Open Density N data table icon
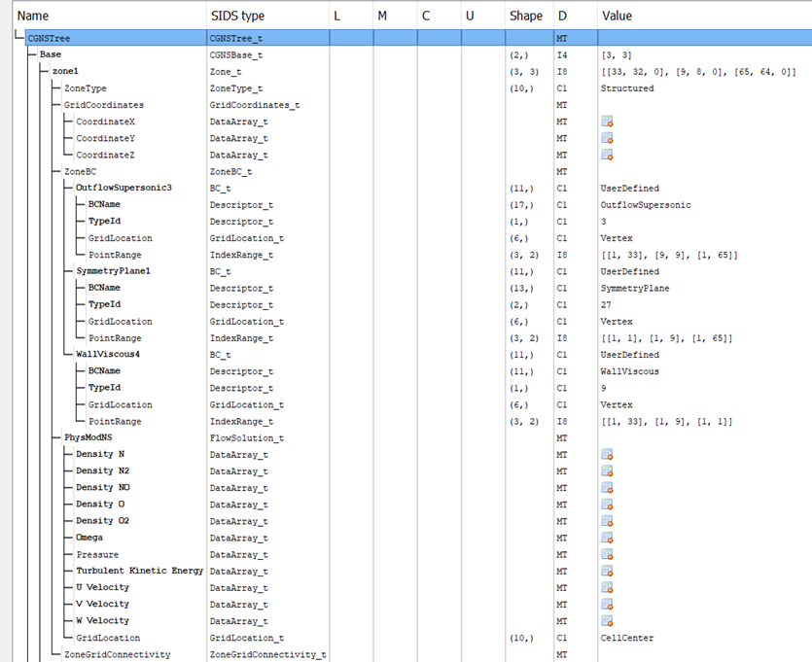Viewport: 812px width, 662px height. click(607, 454)
